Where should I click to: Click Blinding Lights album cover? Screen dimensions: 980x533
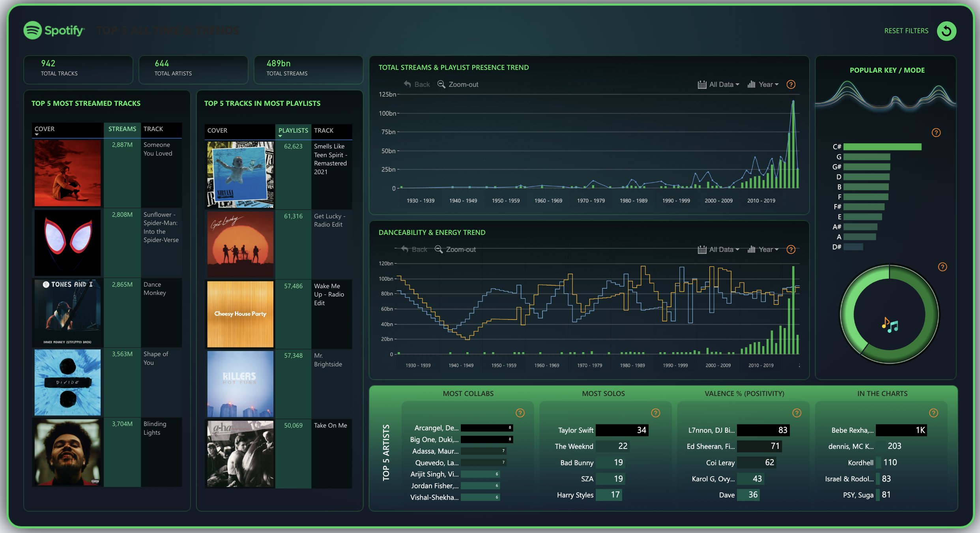[67, 452]
